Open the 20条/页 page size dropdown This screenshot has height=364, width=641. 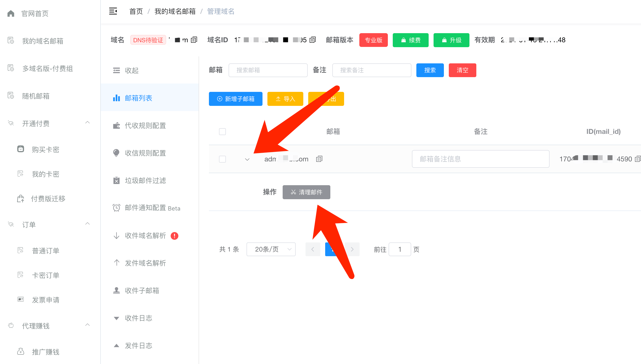tap(271, 249)
